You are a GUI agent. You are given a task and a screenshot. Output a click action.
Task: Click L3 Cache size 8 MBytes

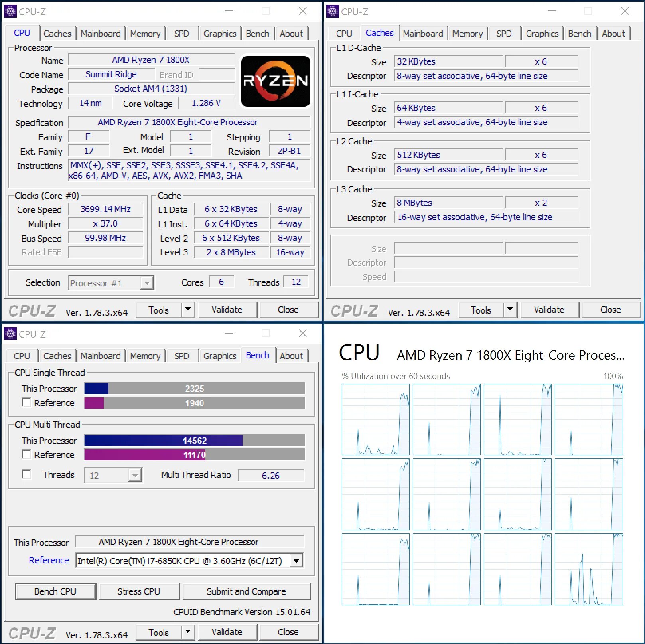click(x=448, y=203)
